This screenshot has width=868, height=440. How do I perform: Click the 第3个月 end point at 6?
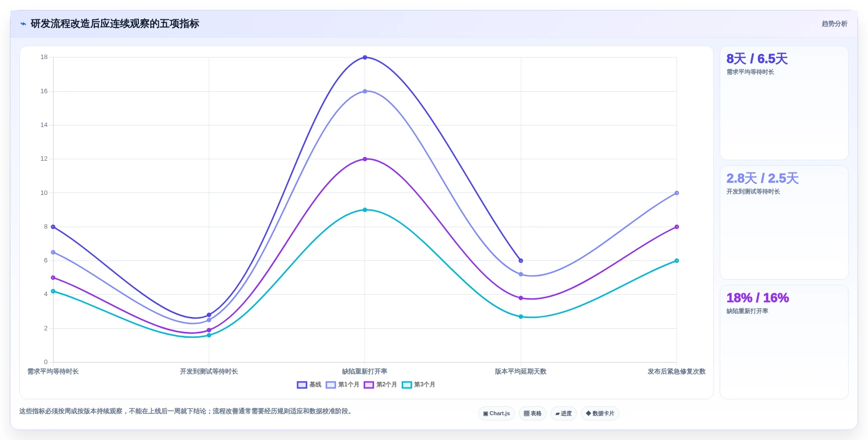point(677,260)
